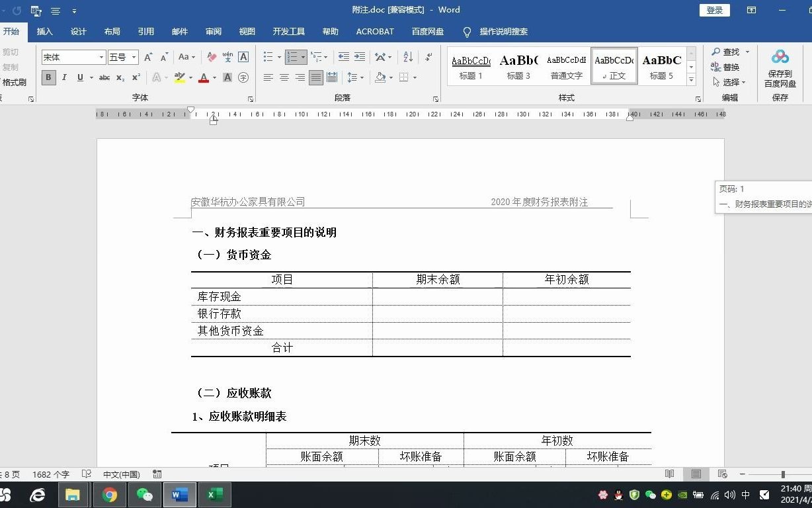The width and height of the screenshot is (812, 508).
Task: Toggle center paragraph alignment
Action: 284,77
